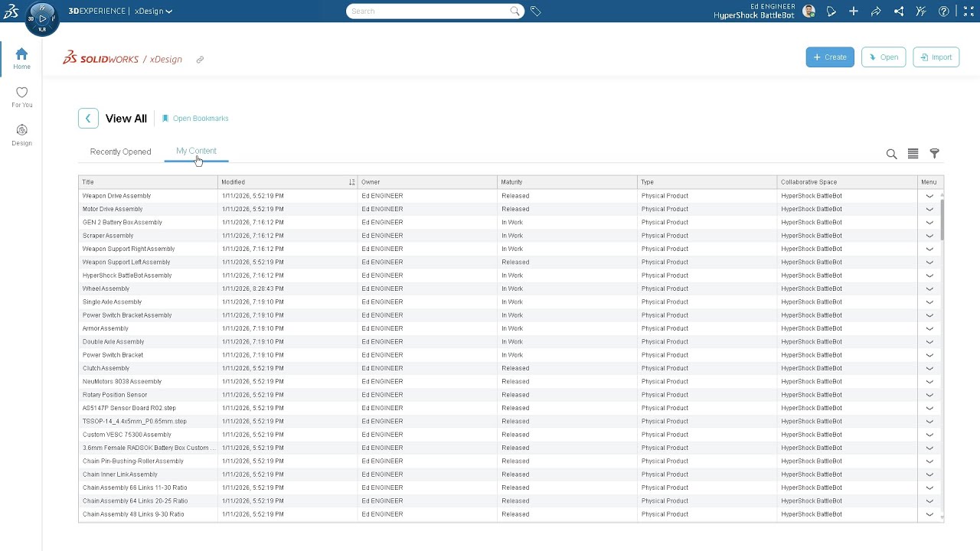Expand menu for Armor Assembly row
980x551 pixels.
pyautogui.click(x=929, y=328)
